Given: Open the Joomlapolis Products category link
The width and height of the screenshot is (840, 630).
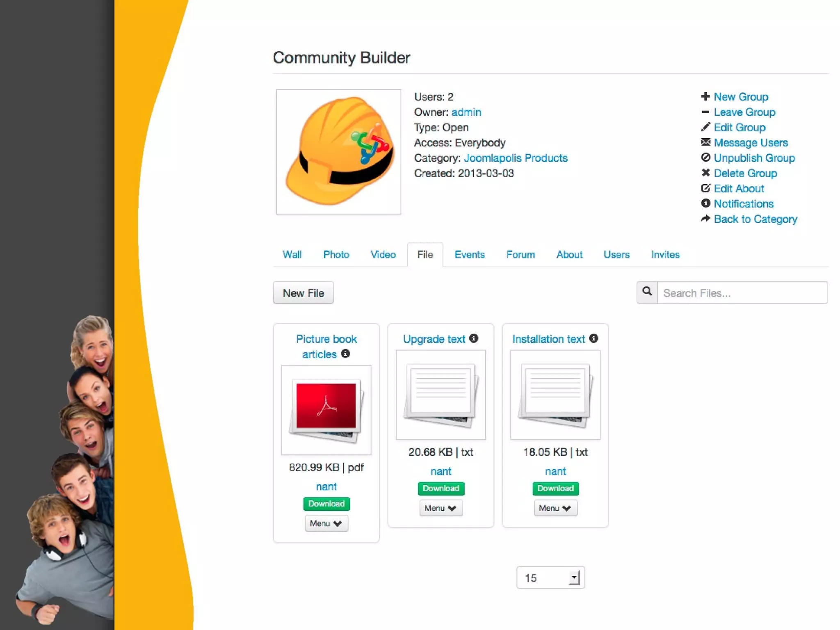Looking at the screenshot, I should tap(515, 158).
